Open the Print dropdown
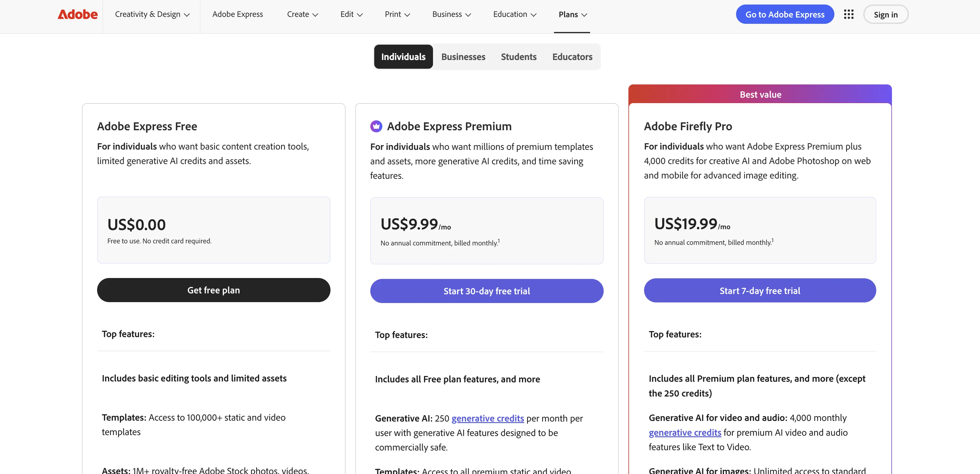This screenshot has height=474, width=980. tap(397, 14)
